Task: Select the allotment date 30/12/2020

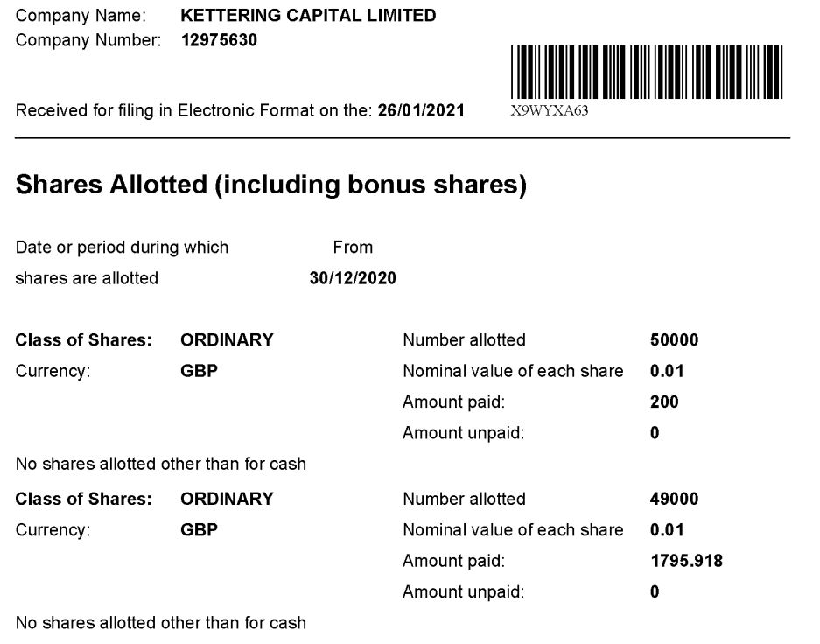Action: (353, 278)
